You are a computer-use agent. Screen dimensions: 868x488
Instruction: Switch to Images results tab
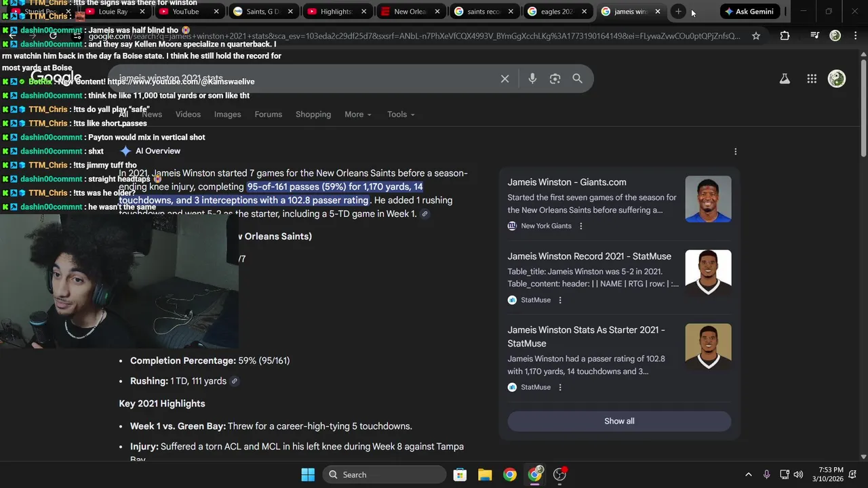[x=227, y=115]
